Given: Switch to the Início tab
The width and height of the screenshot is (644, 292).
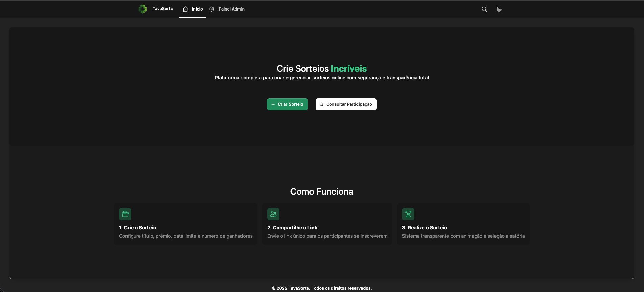Looking at the screenshot, I should (x=197, y=9).
